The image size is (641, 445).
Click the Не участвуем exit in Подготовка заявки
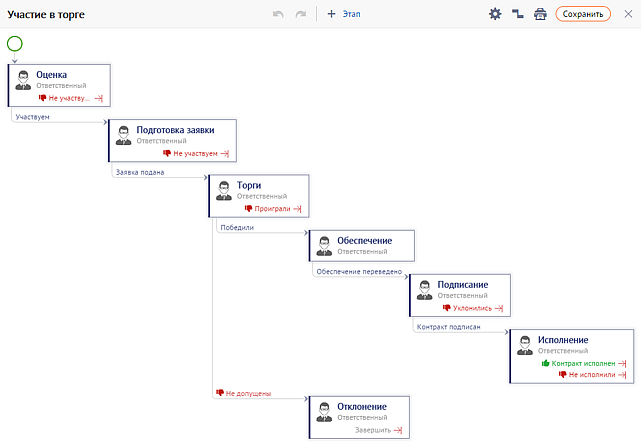[195, 154]
